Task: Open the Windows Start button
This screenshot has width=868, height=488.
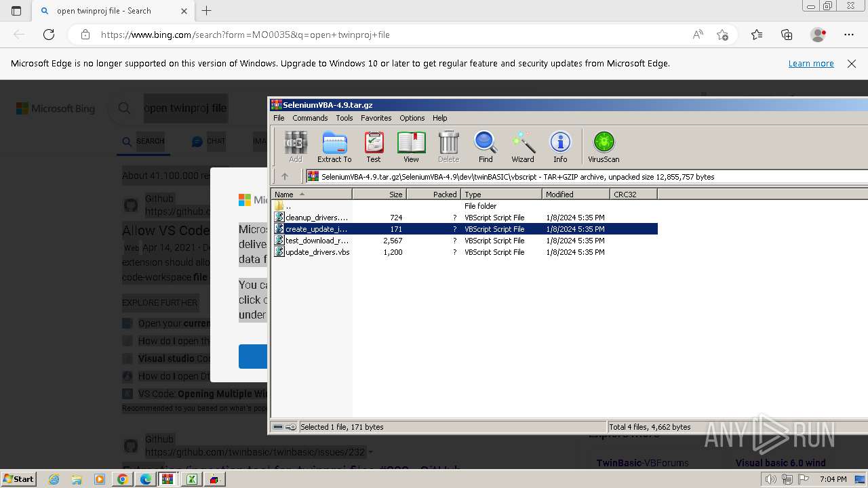Action: coord(19,479)
